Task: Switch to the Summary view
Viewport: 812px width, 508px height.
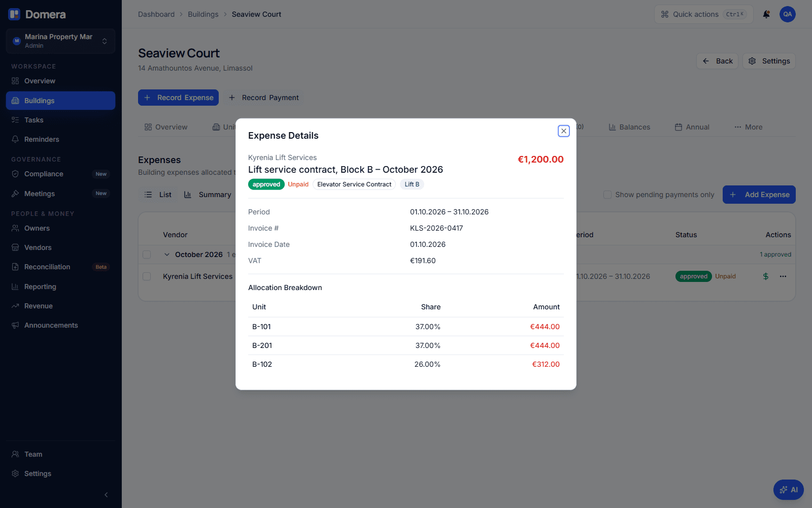Action: coord(208,195)
